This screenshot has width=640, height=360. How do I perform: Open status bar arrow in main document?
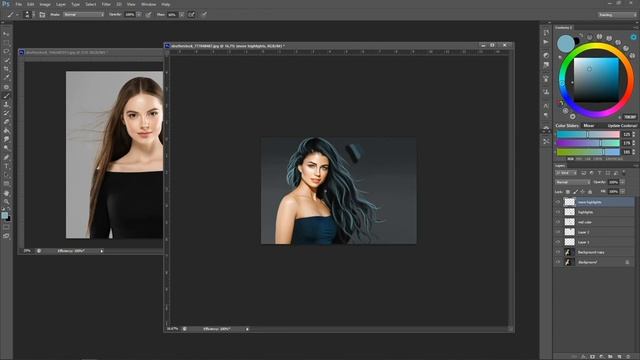(x=247, y=329)
